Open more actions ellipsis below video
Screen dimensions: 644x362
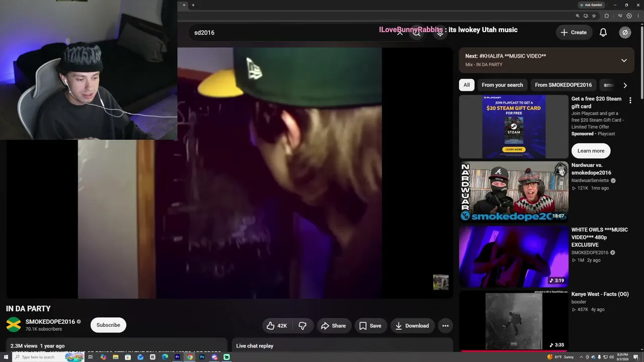[445, 326]
